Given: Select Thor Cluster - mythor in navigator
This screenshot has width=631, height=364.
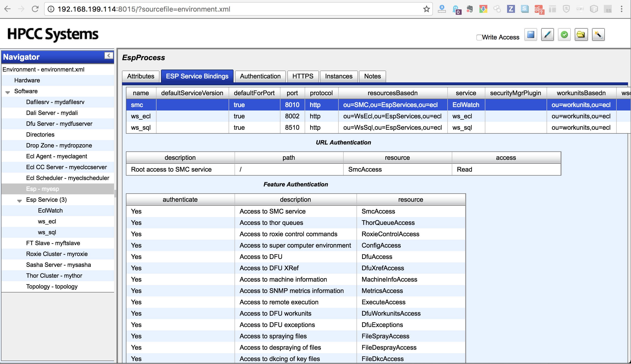Looking at the screenshot, I should tap(54, 275).
